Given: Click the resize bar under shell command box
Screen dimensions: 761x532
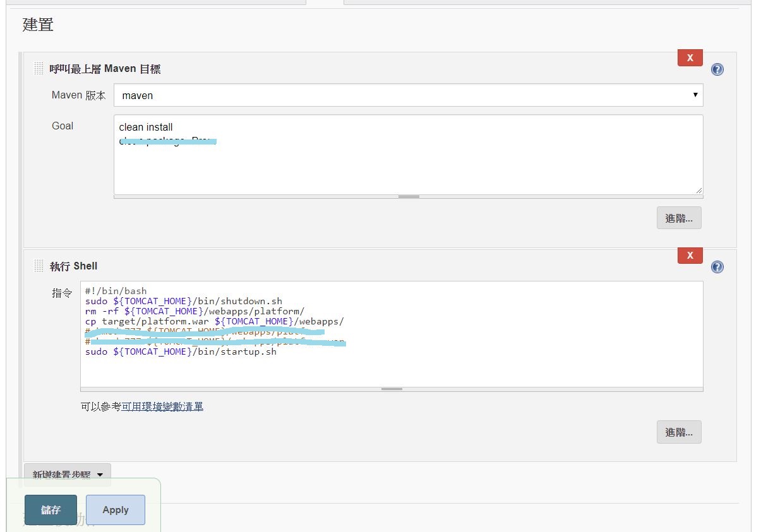Looking at the screenshot, I should pyautogui.click(x=392, y=389).
